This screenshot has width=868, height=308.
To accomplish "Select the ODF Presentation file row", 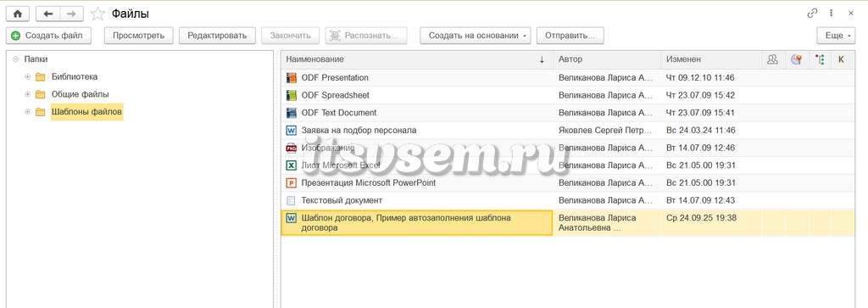I will [x=567, y=77].
